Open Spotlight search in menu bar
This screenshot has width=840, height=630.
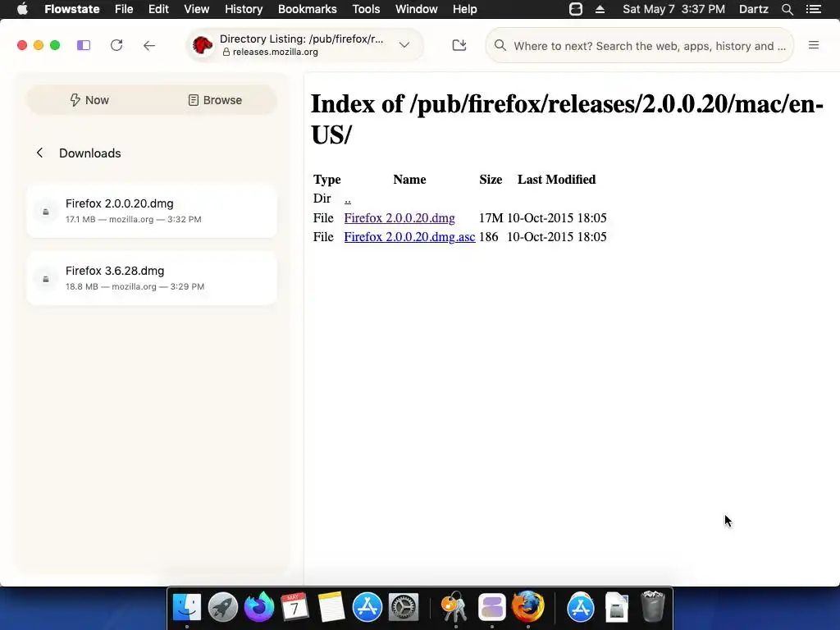click(x=787, y=9)
